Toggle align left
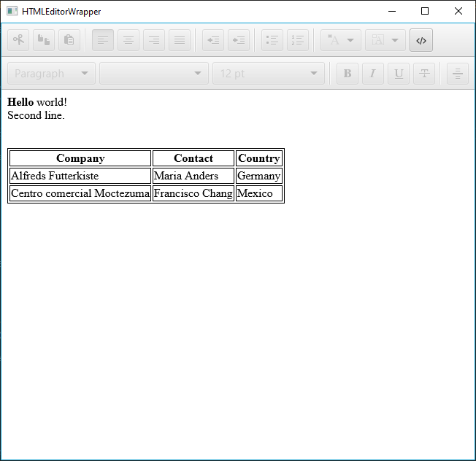The width and height of the screenshot is (476, 461). [x=103, y=40]
